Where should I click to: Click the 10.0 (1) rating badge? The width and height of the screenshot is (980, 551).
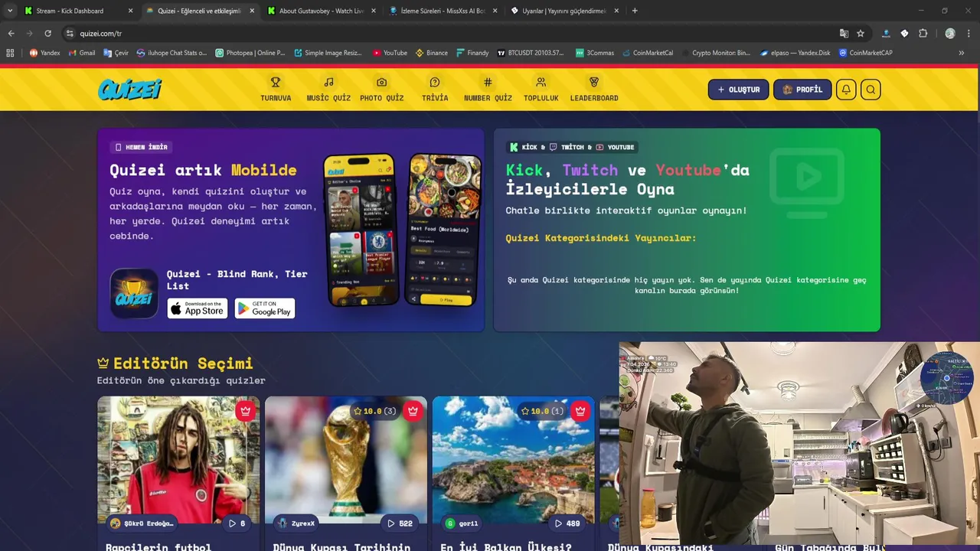pos(542,411)
